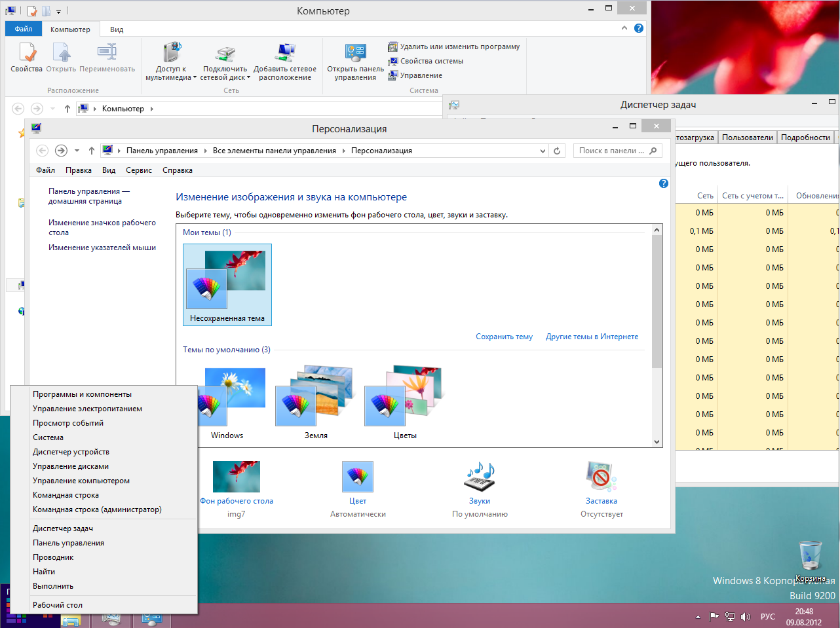The height and width of the screenshot is (628, 840).
Task: Open the quick access toolbar customize dropdown
Action: [x=58, y=11]
